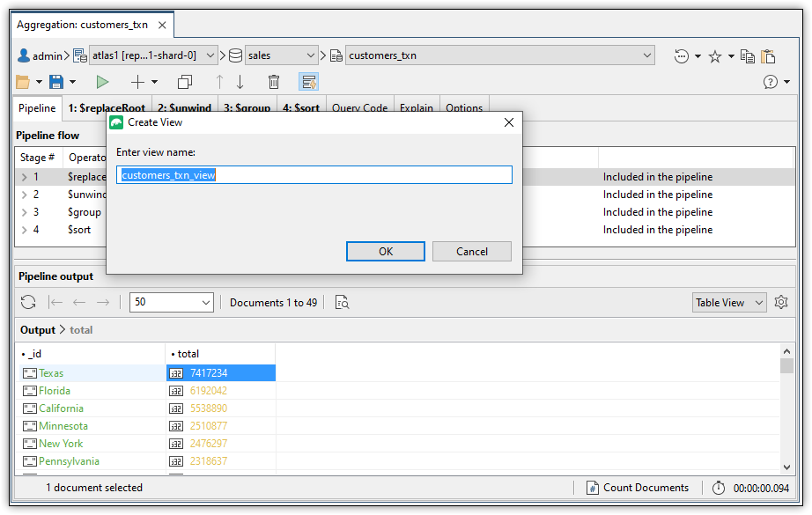Move the stage up with the up arrow
812x515 pixels.
tap(219, 82)
